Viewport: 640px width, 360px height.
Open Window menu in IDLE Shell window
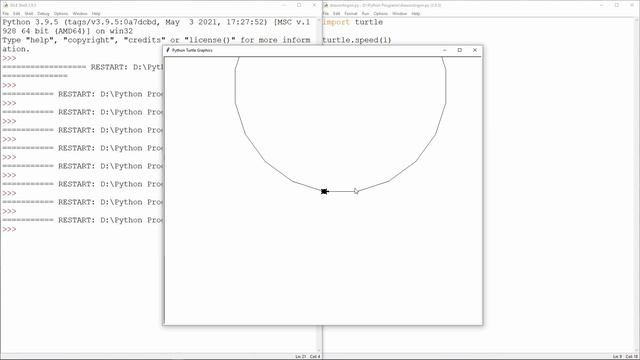click(x=80, y=13)
